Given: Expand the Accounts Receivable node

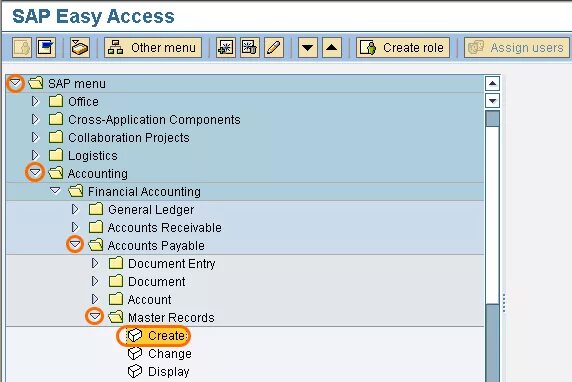Looking at the screenshot, I should click(75, 227).
